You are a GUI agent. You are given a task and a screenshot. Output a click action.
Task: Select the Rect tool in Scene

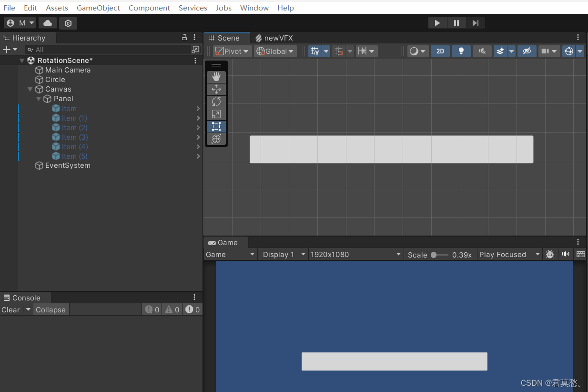[x=216, y=126]
